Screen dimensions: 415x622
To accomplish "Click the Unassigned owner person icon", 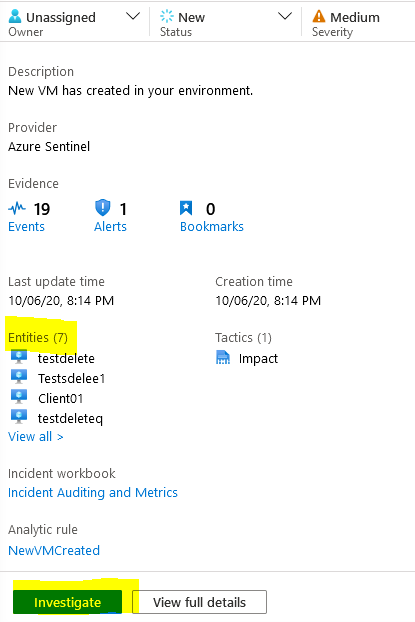I will pos(15,17).
